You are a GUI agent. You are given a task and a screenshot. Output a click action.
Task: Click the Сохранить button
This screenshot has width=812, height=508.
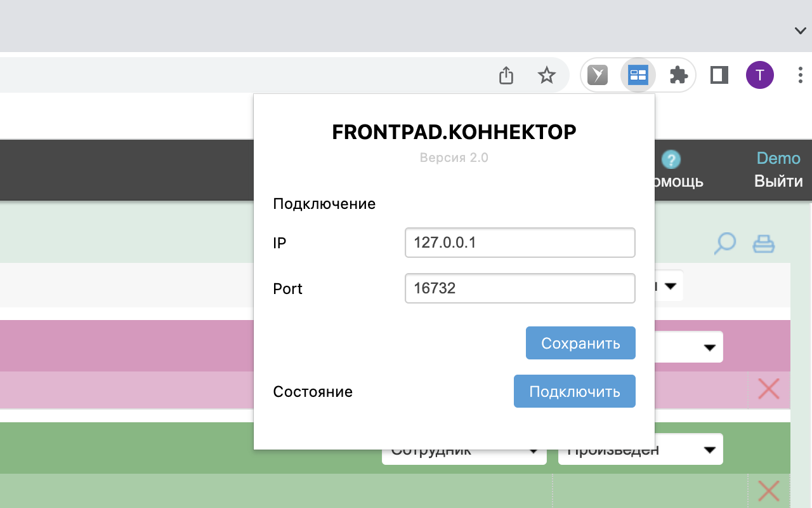pyautogui.click(x=580, y=344)
